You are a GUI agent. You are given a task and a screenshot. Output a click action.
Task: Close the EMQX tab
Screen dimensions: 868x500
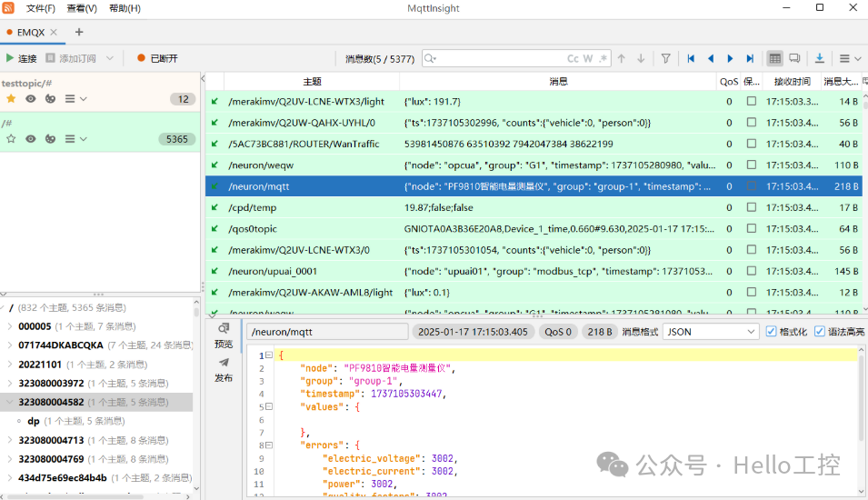coord(54,32)
